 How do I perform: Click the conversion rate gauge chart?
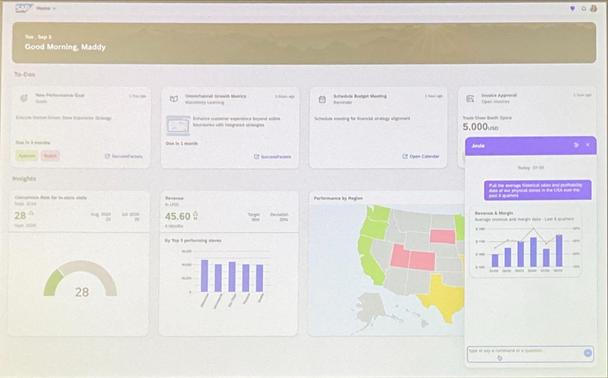point(80,279)
